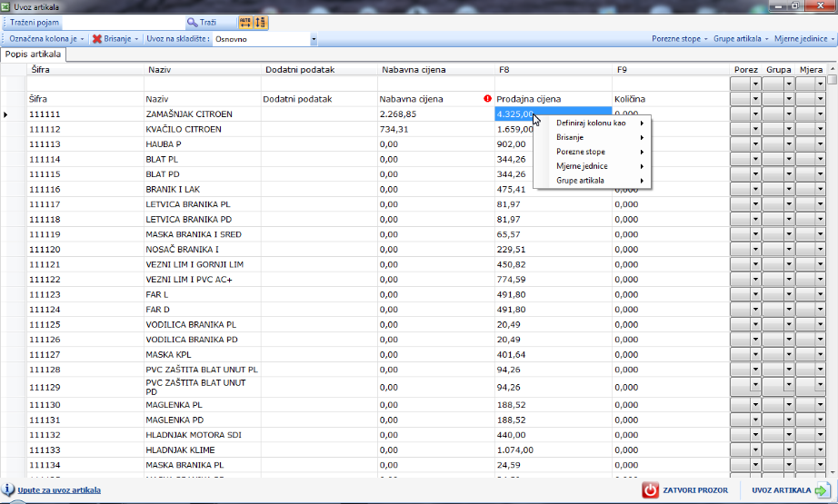Click the green arrow icon of Uvoz artikala

click(x=823, y=490)
